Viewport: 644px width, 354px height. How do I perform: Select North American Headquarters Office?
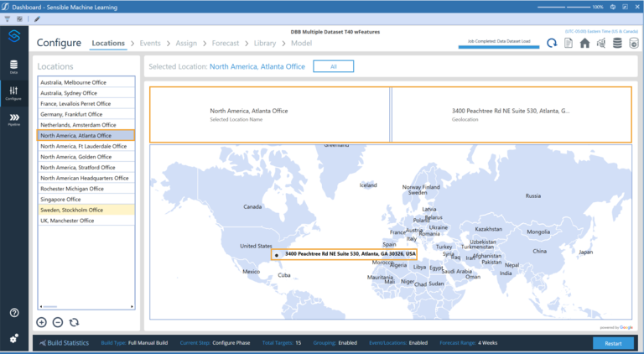(86, 178)
